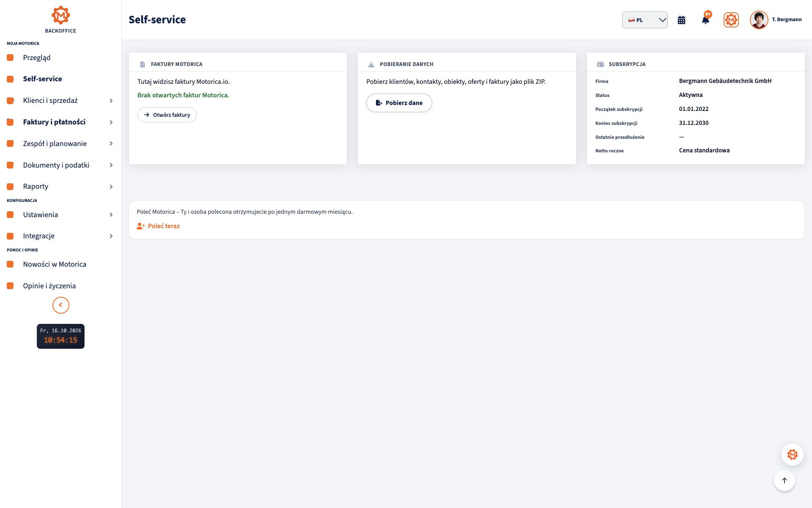Open the PL language dropdown

pos(645,20)
